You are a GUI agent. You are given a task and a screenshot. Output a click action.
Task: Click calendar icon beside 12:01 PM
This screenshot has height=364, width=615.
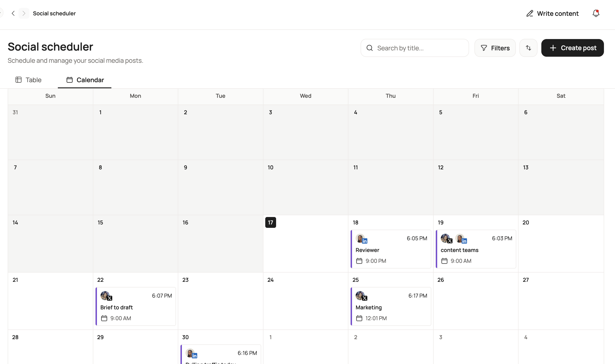tap(359, 318)
